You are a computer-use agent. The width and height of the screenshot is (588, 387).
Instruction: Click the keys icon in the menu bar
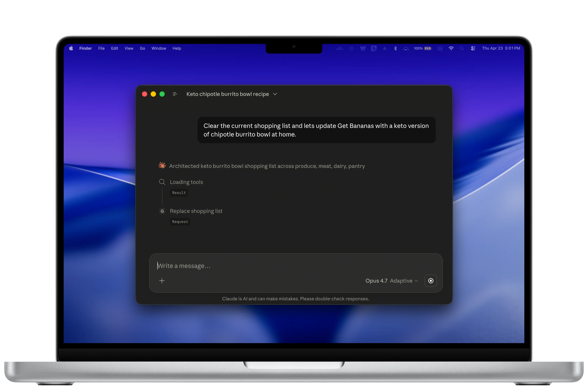click(x=363, y=48)
